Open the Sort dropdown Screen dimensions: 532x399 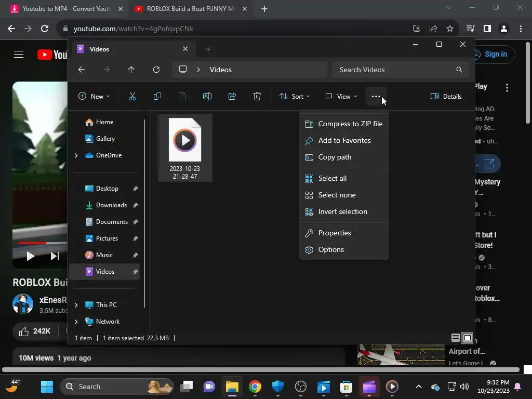(x=295, y=96)
